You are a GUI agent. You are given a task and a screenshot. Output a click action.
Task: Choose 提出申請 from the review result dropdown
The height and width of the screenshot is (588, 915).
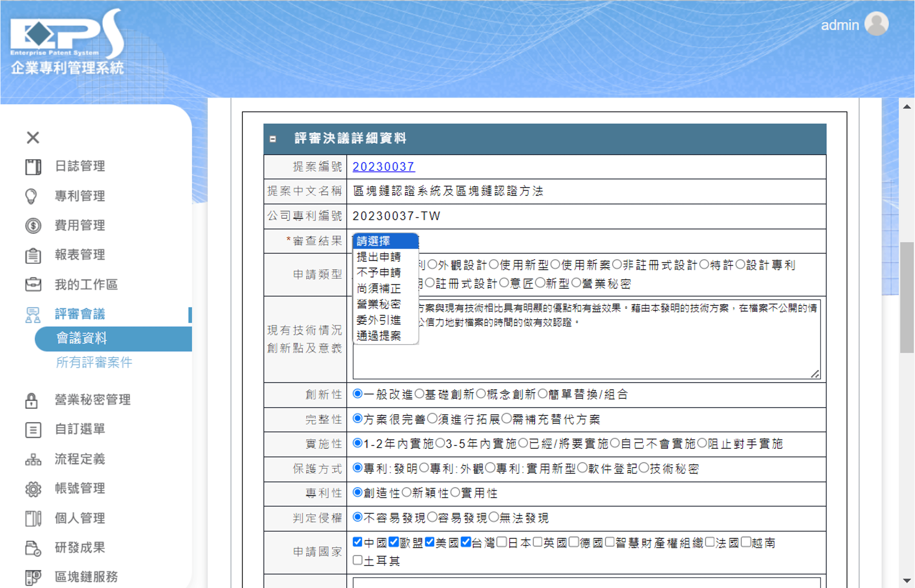378,257
